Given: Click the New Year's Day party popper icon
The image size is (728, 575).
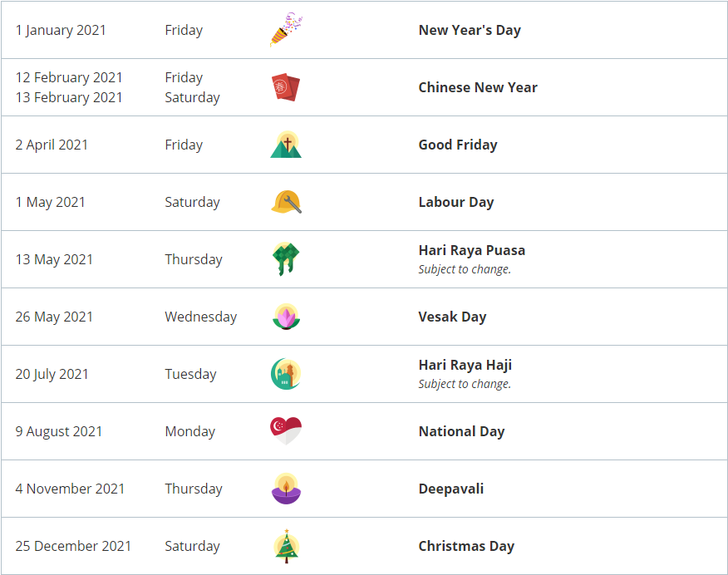Looking at the screenshot, I should click(x=286, y=30).
